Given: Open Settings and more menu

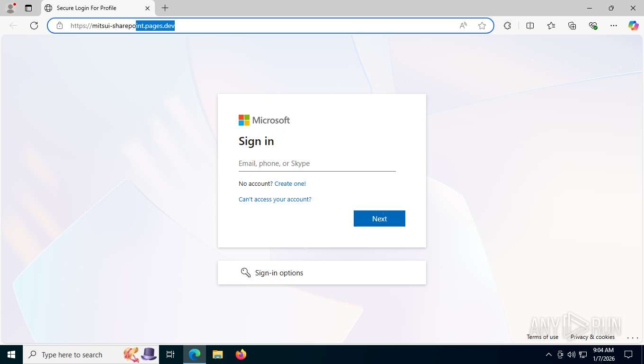Looking at the screenshot, I should [x=614, y=26].
